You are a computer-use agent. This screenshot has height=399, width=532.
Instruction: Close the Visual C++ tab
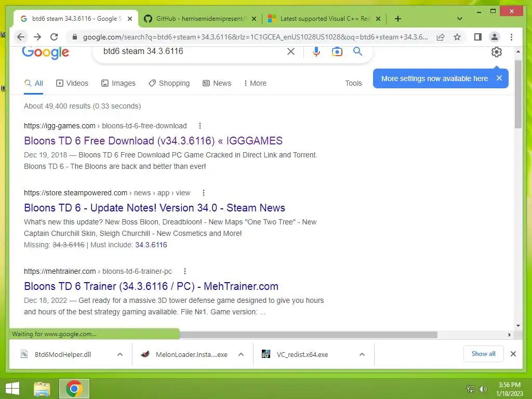click(378, 19)
